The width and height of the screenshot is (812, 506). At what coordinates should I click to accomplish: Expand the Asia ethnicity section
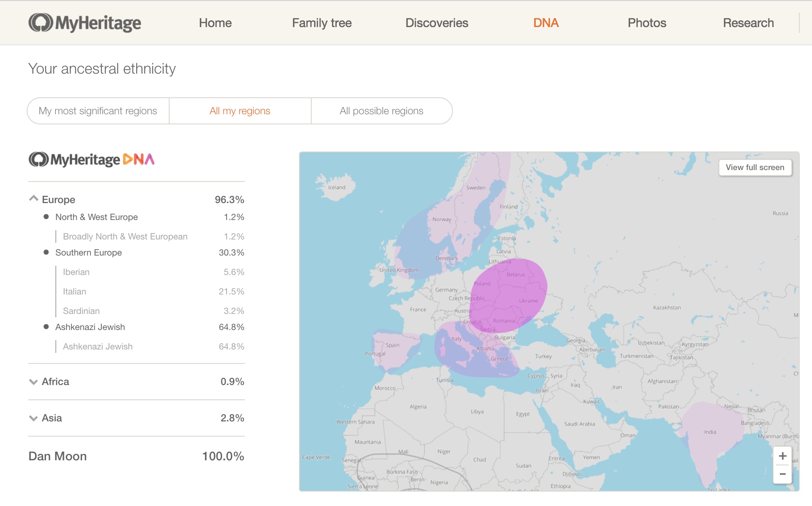tap(33, 418)
